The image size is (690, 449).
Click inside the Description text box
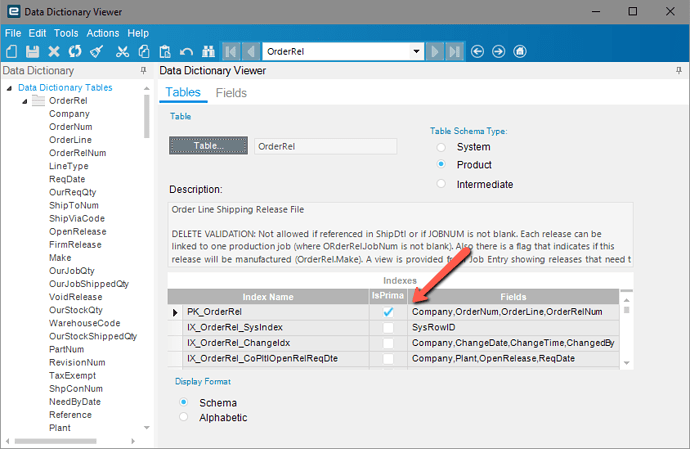click(400, 234)
